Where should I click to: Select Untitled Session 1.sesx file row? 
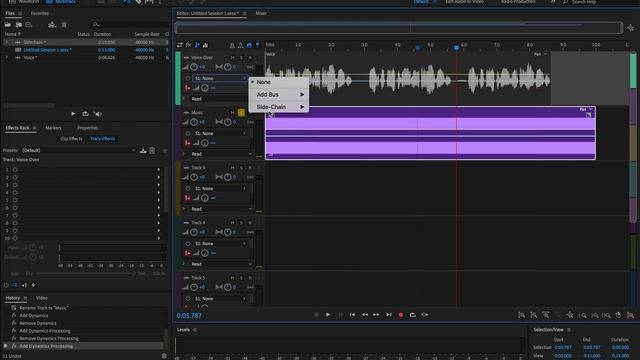click(86, 50)
